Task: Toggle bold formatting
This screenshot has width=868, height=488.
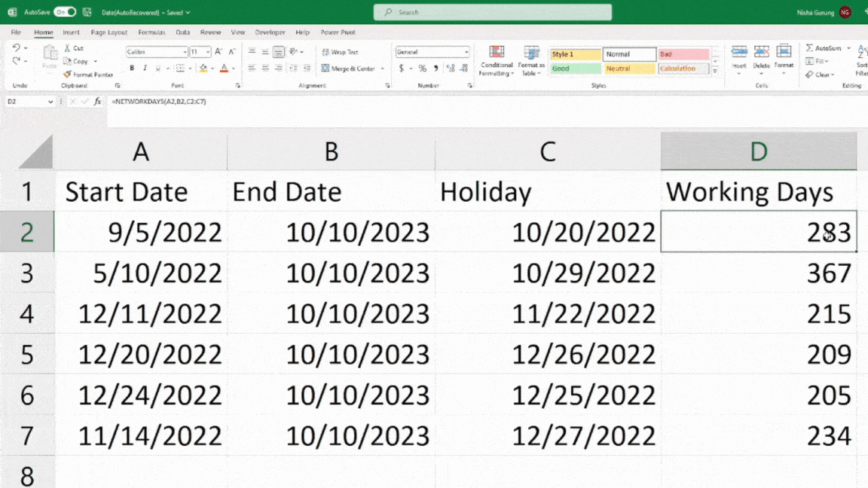Action: click(x=131, y=68)
